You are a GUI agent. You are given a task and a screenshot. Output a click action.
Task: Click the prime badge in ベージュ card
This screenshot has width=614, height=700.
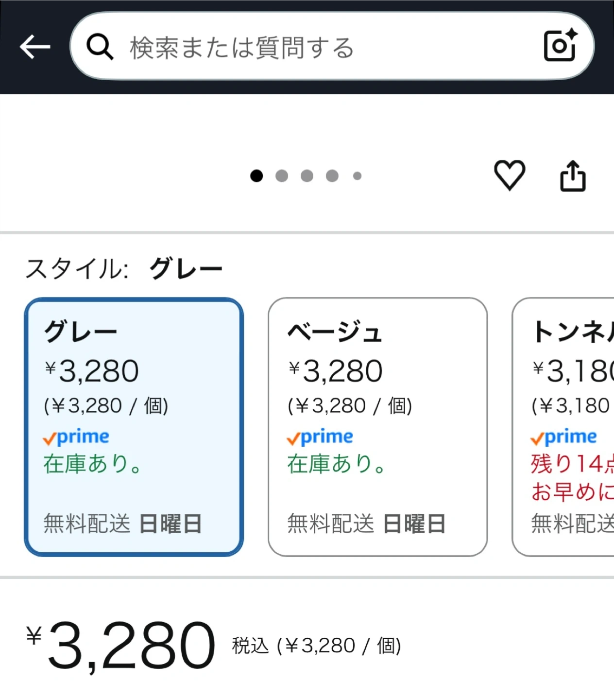[x=320, y=437]
